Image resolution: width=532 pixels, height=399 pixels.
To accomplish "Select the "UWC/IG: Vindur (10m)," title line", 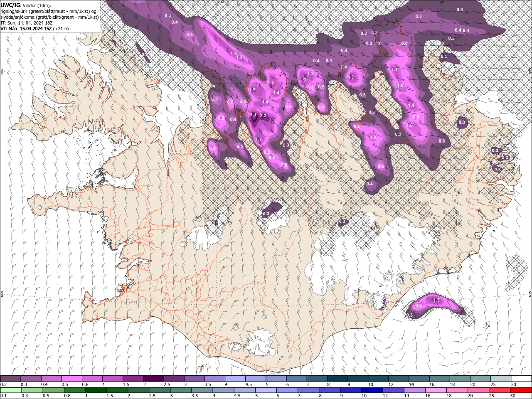I will [x=25, y=5].
